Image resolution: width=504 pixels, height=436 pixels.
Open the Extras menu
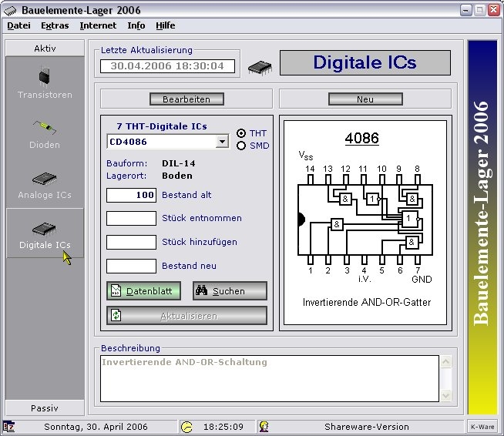pos(55,25)
